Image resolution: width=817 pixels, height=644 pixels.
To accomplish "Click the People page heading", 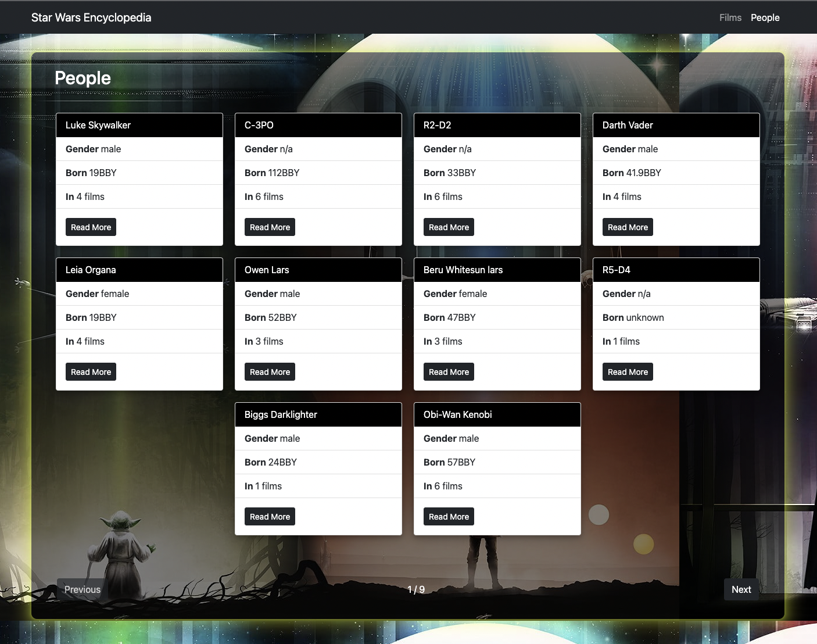I will pos(83,78).
